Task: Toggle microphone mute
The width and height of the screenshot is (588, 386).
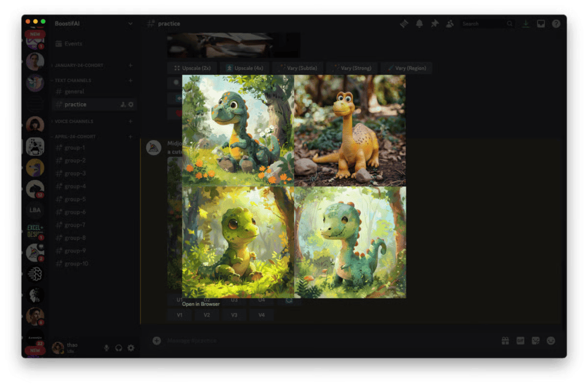Action: pos(106,348)
